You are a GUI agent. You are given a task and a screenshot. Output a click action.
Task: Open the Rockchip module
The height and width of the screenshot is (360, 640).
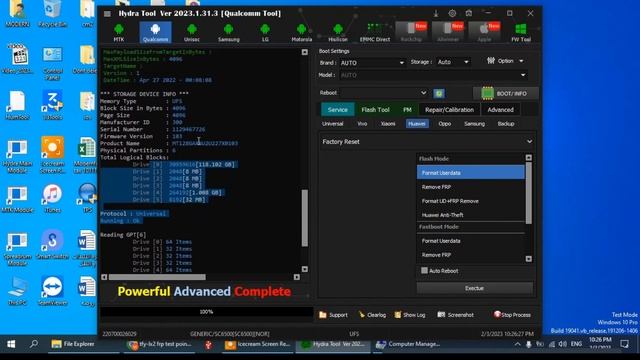click(411, 32)
